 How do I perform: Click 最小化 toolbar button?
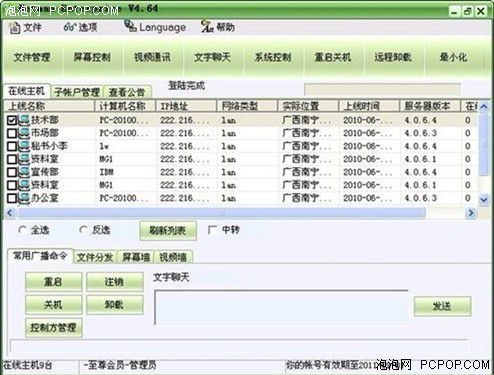point(453,57)
